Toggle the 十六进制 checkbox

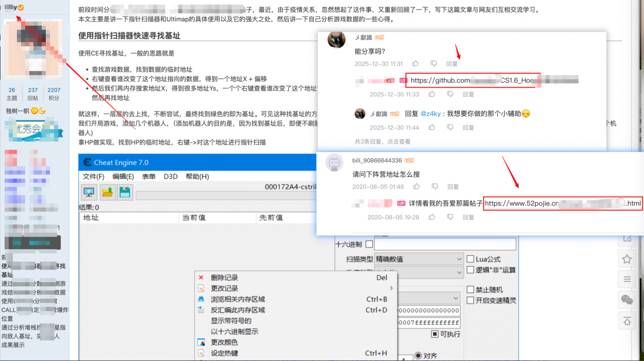pos(369,244)
